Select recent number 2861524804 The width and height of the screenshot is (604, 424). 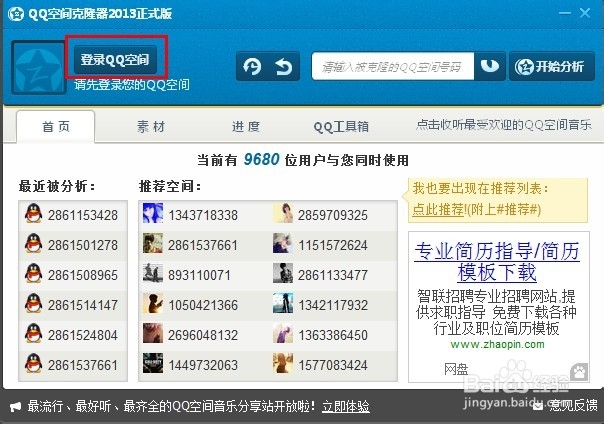point(83,335)
